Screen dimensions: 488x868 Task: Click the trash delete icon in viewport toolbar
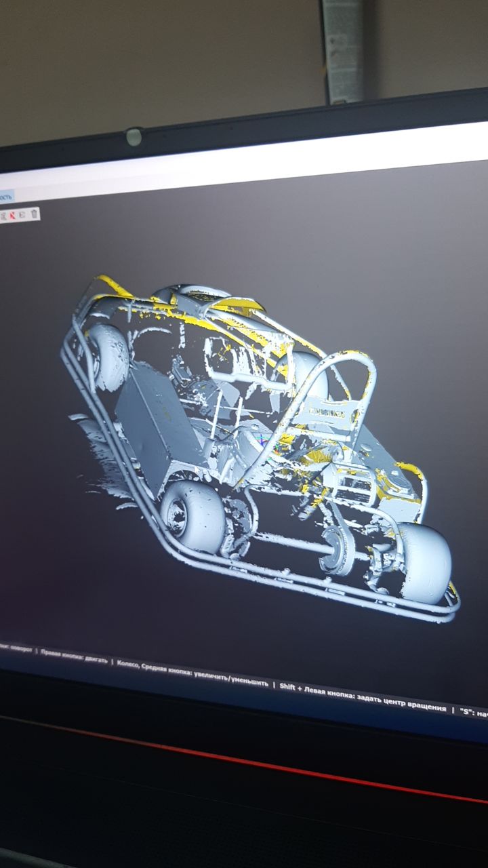point(35,214)
